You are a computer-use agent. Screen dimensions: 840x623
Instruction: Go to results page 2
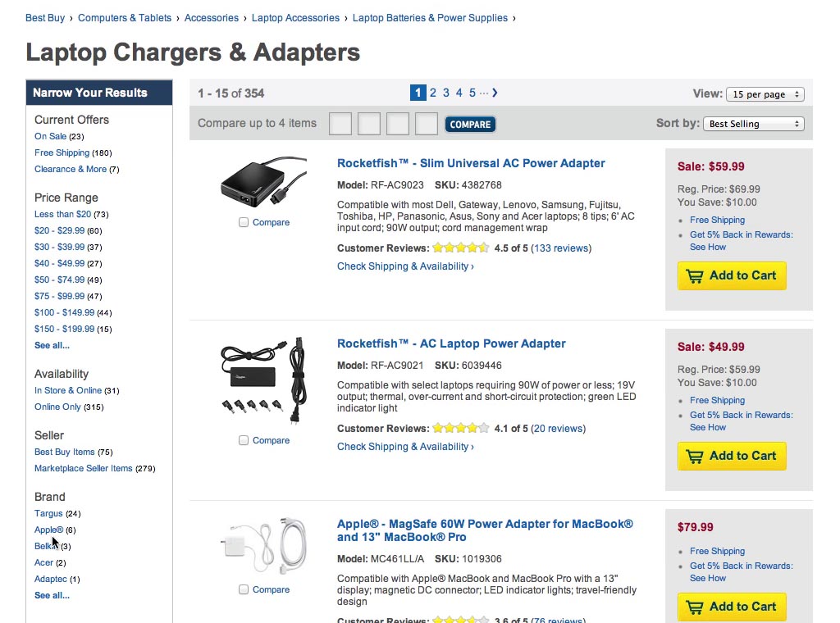432,93
